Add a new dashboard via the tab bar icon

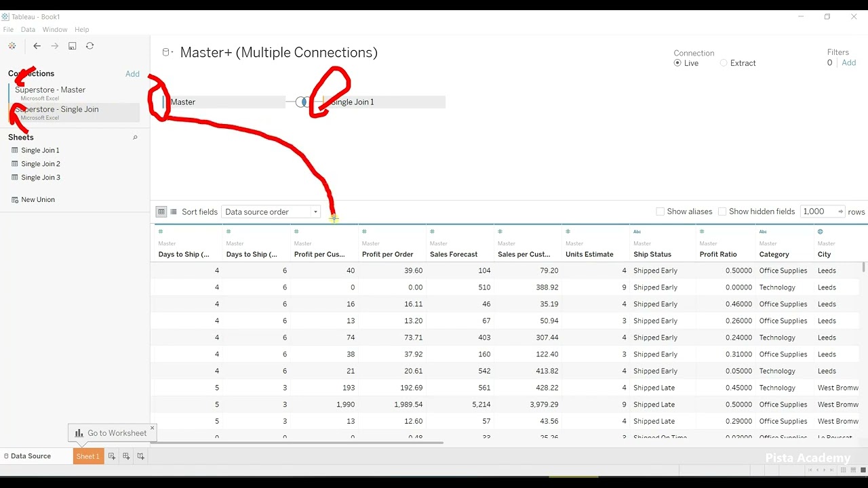click(x=126, y=456)
